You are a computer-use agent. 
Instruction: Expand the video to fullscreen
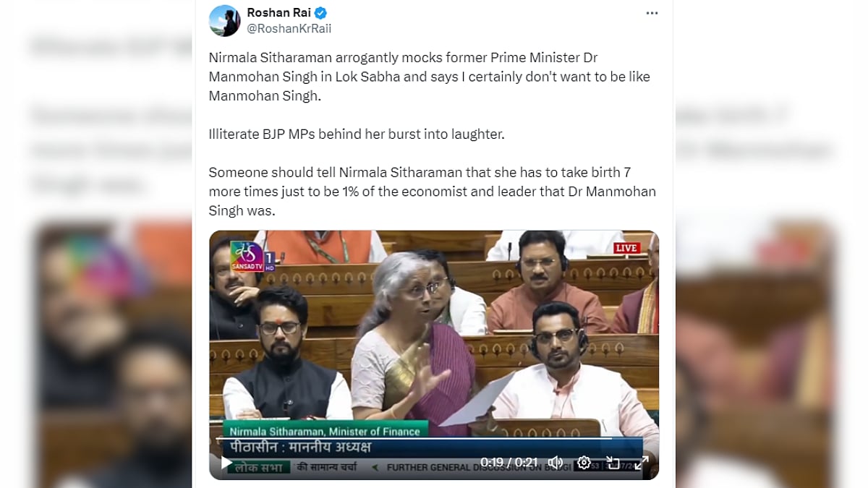tap(641, 463)
